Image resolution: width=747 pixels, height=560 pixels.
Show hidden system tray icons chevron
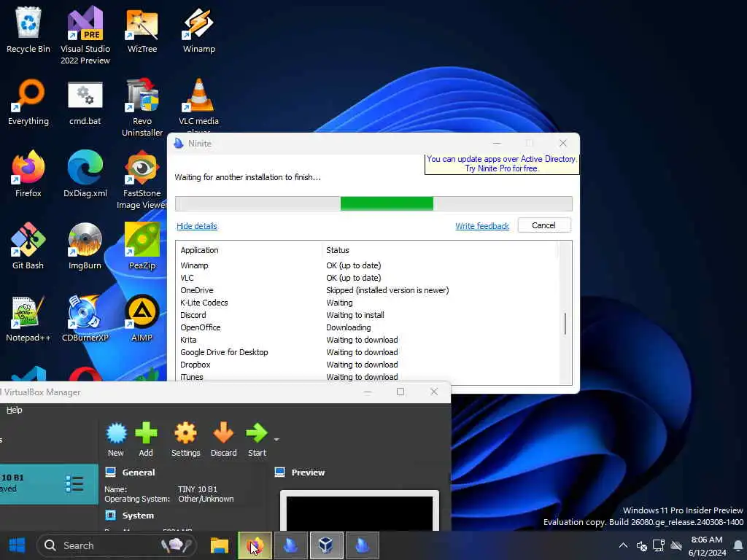(x=623, y=545)
